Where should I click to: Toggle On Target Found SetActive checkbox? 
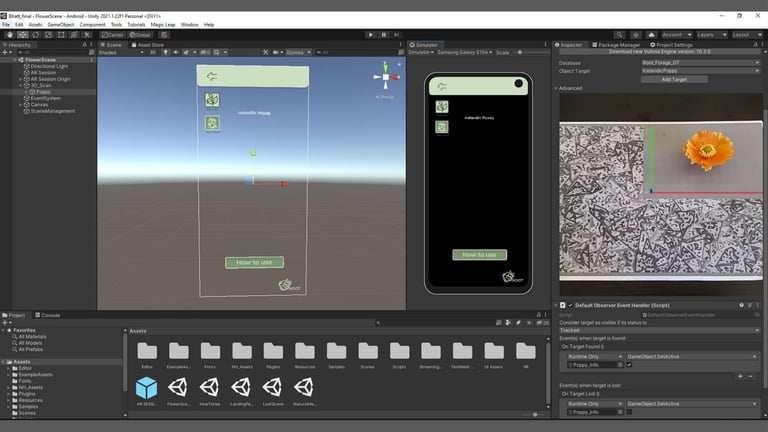point(629,365)
